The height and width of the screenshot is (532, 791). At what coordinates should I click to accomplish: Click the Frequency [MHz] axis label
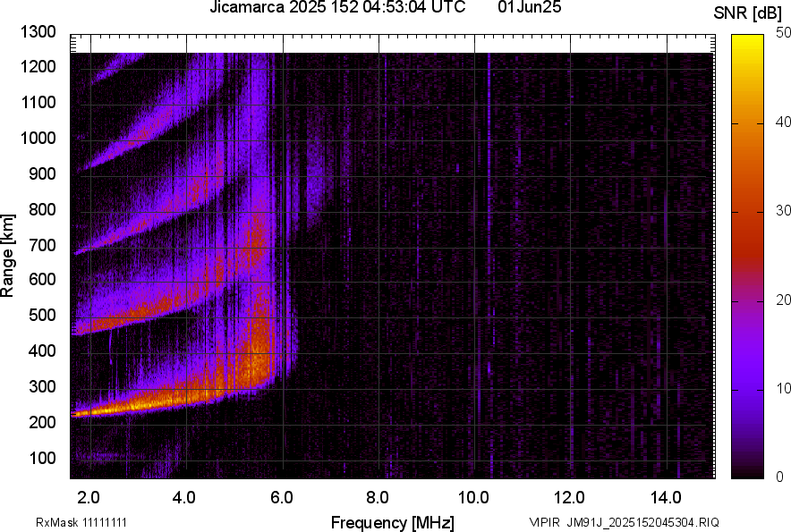pyautogui.click(x=393, y=522)
